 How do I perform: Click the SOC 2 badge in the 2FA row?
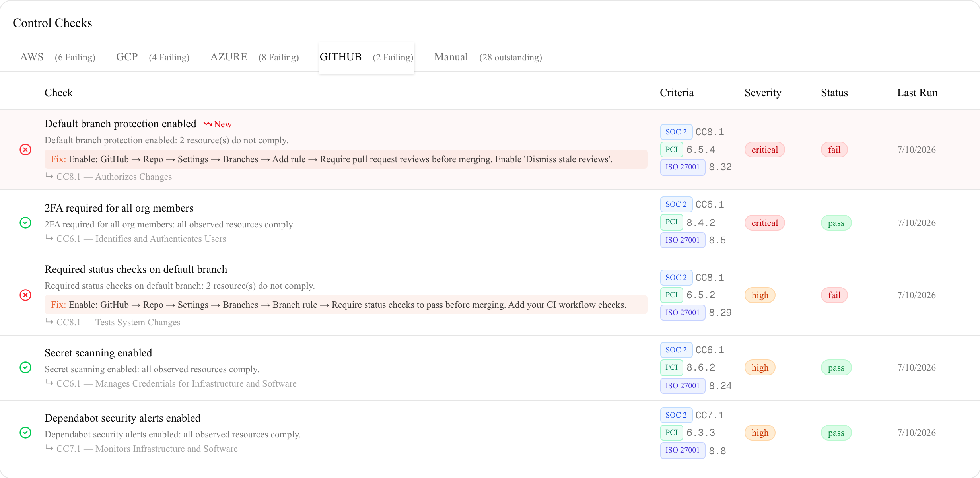pyautogui.click(x=676, y=204)
